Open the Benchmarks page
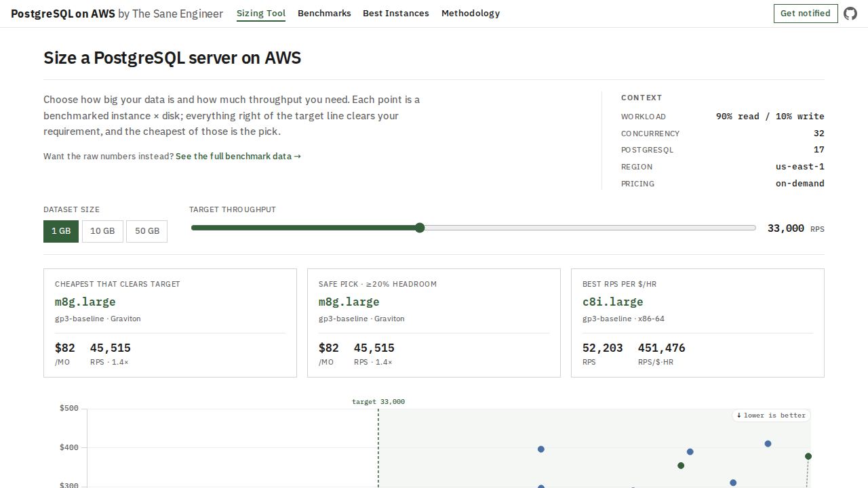868x488 pixels. tap(324, 14)
